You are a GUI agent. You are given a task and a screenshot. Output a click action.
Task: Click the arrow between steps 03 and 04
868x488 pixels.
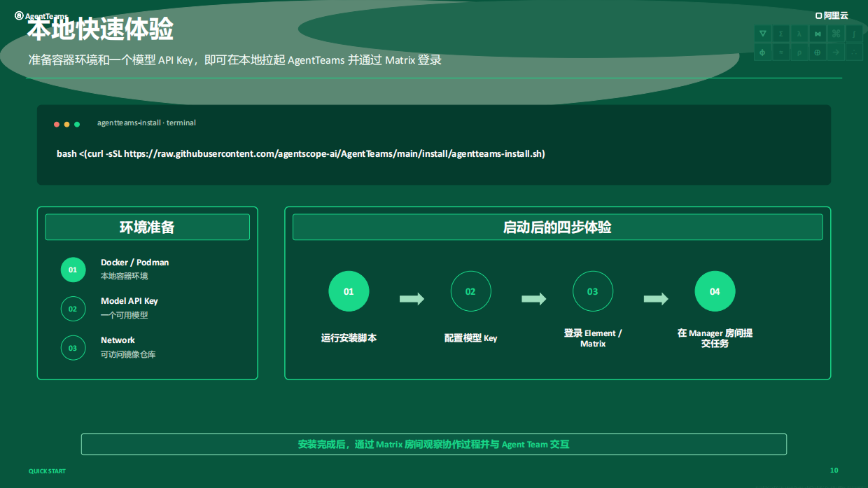point(656,299)
